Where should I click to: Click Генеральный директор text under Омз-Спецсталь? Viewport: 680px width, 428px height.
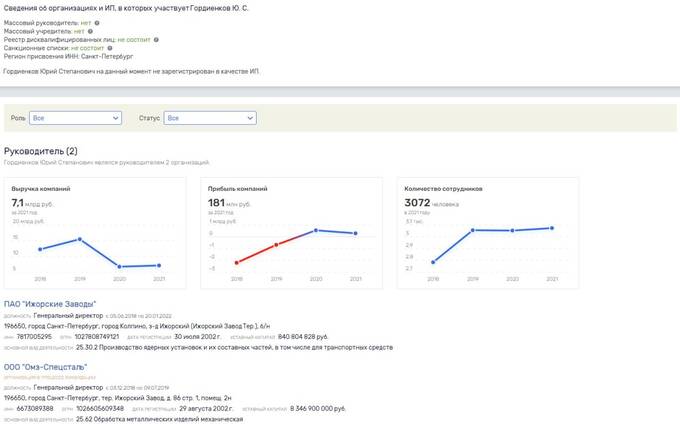point(68,387)
